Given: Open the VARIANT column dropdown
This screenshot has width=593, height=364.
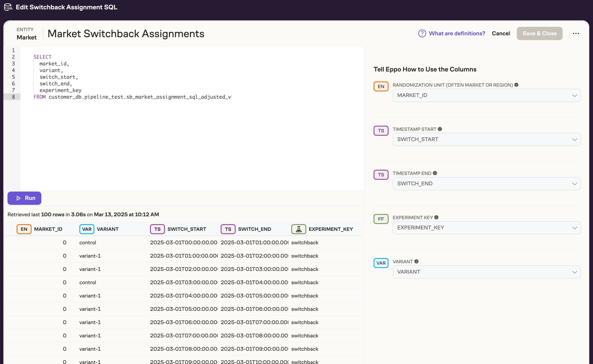Looking at the screenshot, I should (x=486, y=272).
